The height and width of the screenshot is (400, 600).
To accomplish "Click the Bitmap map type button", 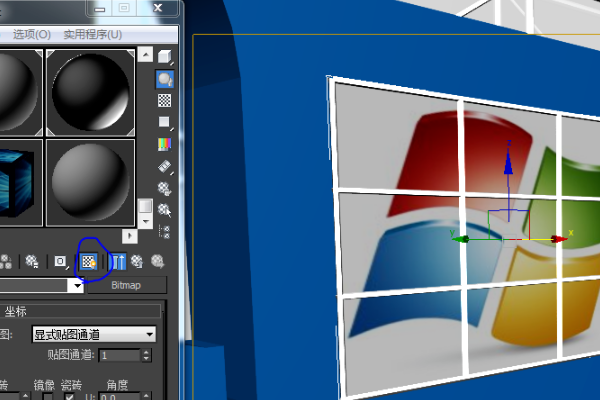I will coord(127,285).
